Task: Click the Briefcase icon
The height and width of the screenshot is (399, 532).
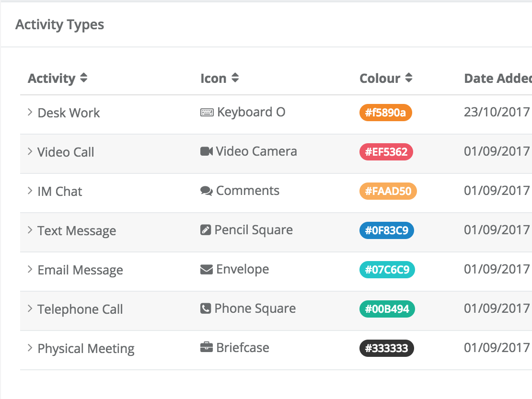Action: click(206, 347)
